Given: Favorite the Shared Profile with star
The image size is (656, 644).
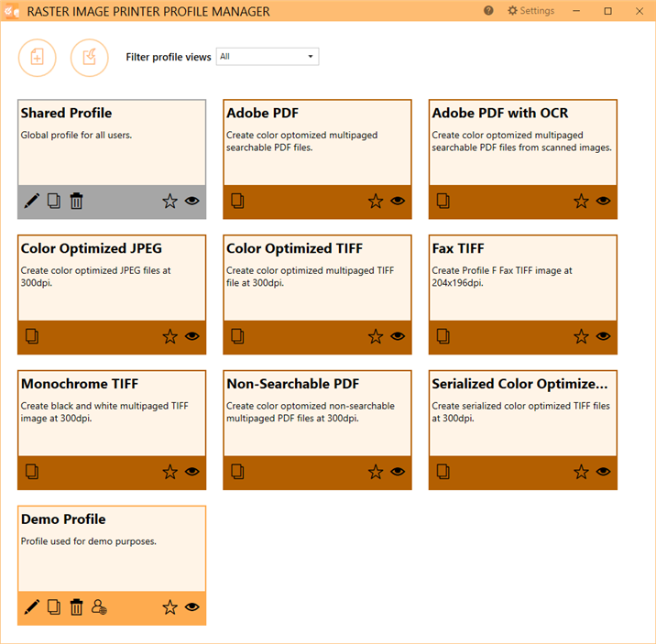Looking at the screenshot, I should point(169,202).
